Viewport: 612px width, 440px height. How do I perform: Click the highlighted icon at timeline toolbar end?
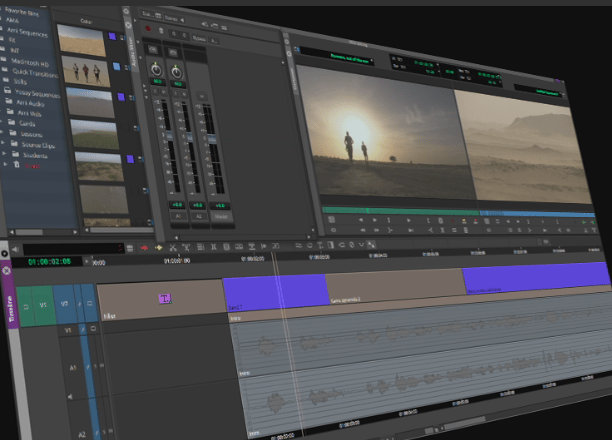click(x=371, y=245)
